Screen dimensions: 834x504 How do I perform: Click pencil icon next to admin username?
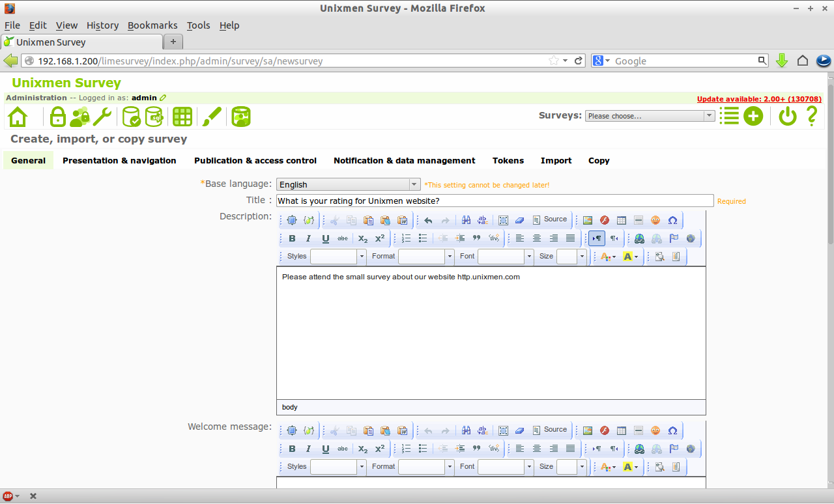[x=163, y=98]
